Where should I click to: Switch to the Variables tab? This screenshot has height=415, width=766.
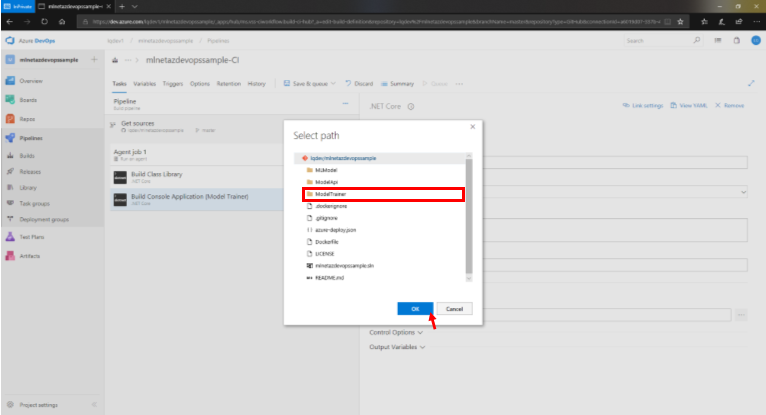coord(144,84)
